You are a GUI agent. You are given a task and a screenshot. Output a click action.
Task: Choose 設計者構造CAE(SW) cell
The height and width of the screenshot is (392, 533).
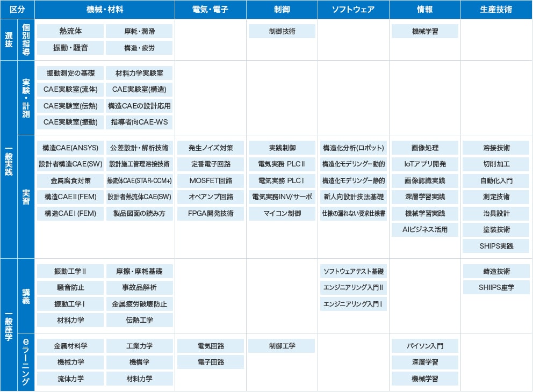(70, 164)
